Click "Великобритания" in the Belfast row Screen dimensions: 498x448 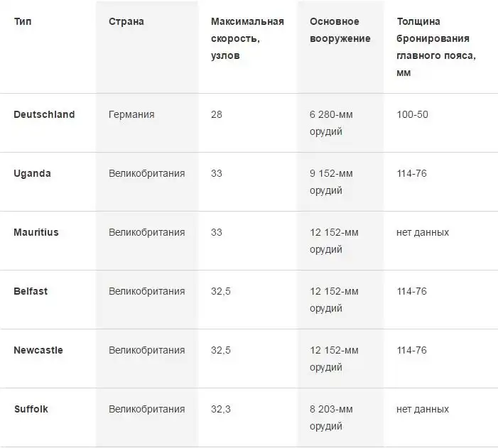click(x=146, y=291)
